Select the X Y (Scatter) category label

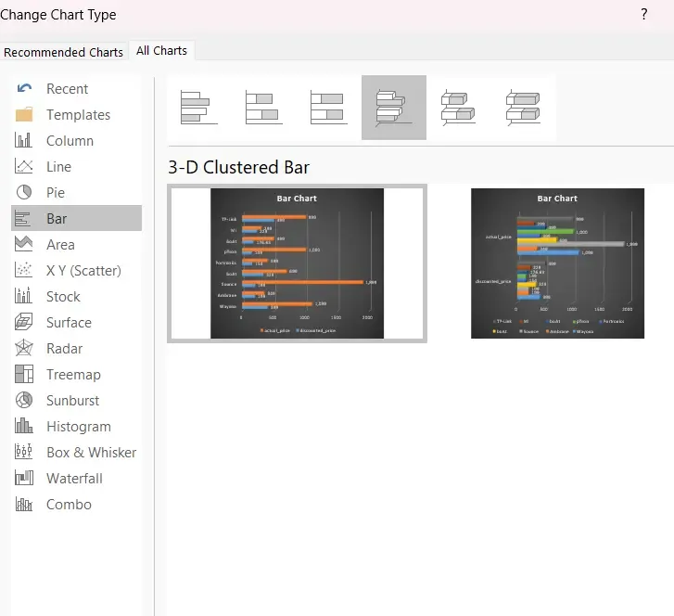click(x=83, y=271)
